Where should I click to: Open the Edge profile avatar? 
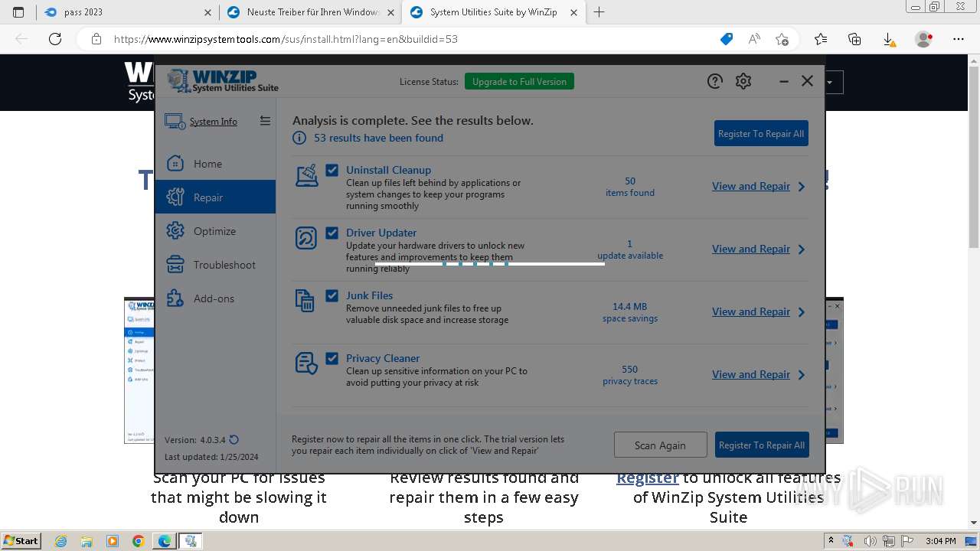point(924,39)
